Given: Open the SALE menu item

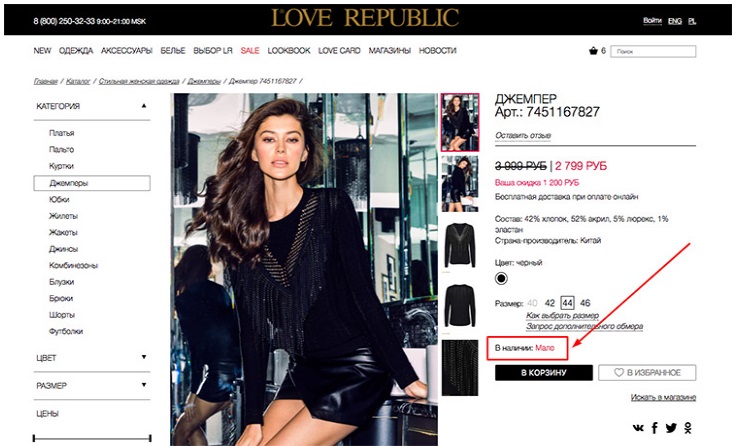Looking at the screenshot, I should 249,50.
